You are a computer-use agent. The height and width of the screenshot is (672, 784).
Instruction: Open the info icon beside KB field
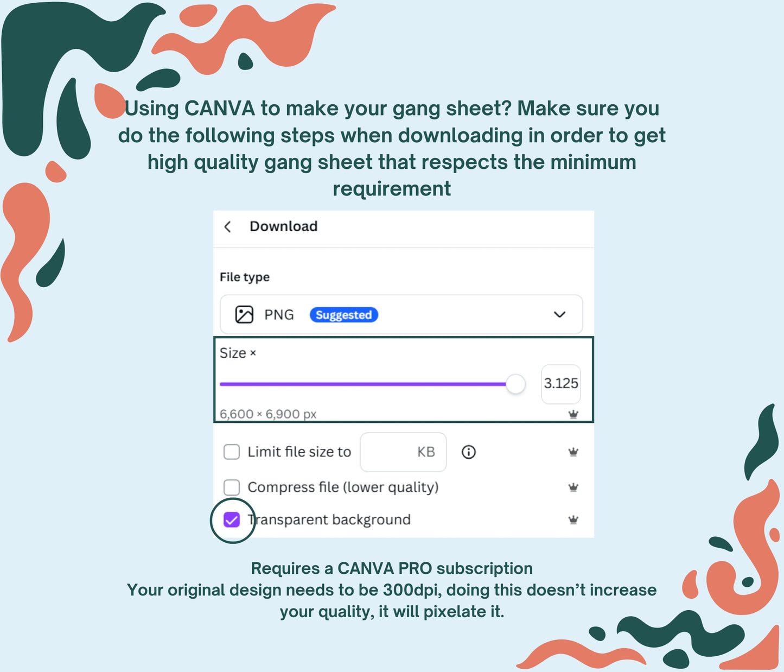tap(469, 452)
